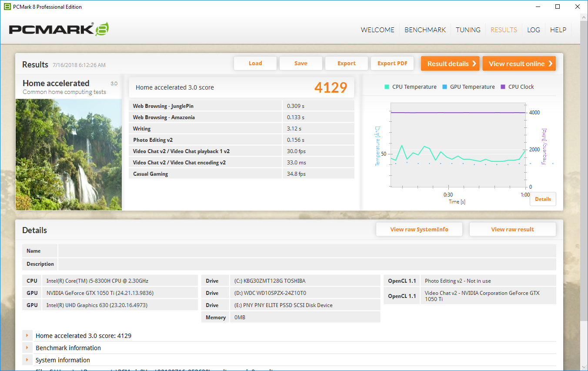Go to the TUNING tab

coord(468,30)
